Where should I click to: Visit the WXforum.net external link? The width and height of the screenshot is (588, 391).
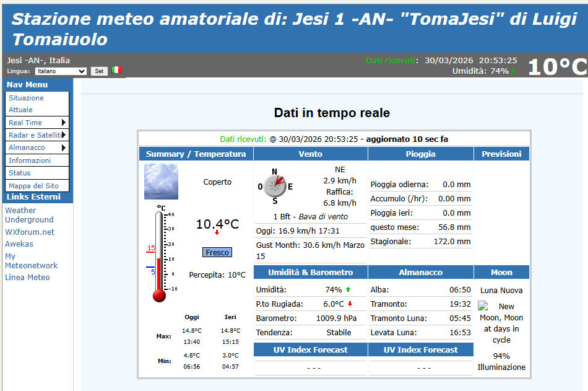(x=30, y=232)
